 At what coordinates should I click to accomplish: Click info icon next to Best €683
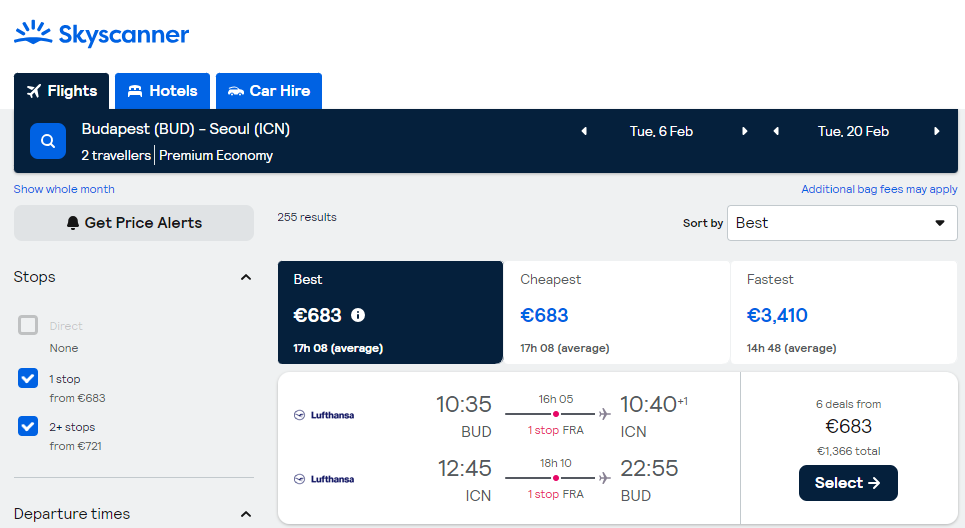pyautogui.click(x=358, y=315)
